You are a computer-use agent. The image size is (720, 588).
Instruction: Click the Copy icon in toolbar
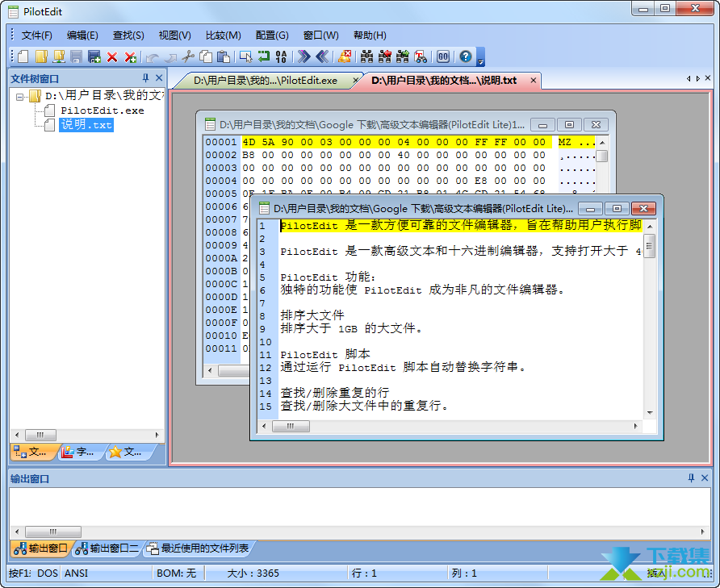pos(206,56)
